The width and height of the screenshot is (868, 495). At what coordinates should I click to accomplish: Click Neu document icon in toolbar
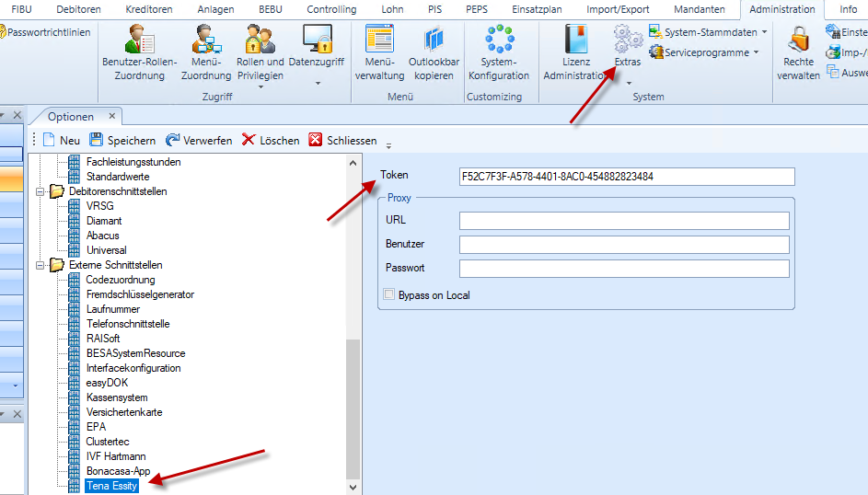point(49,140)
